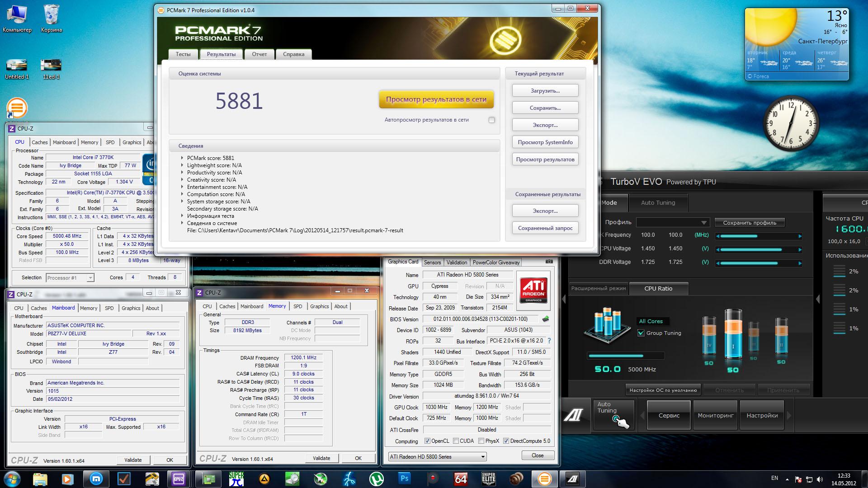Open the Untitled-1 desktop file
This screenshot has width=868, height=488.
coord(17,69)
